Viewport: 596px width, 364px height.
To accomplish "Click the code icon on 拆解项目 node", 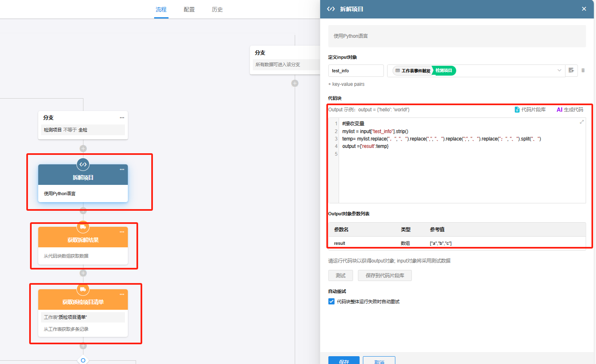I will (x=83, y=164).
